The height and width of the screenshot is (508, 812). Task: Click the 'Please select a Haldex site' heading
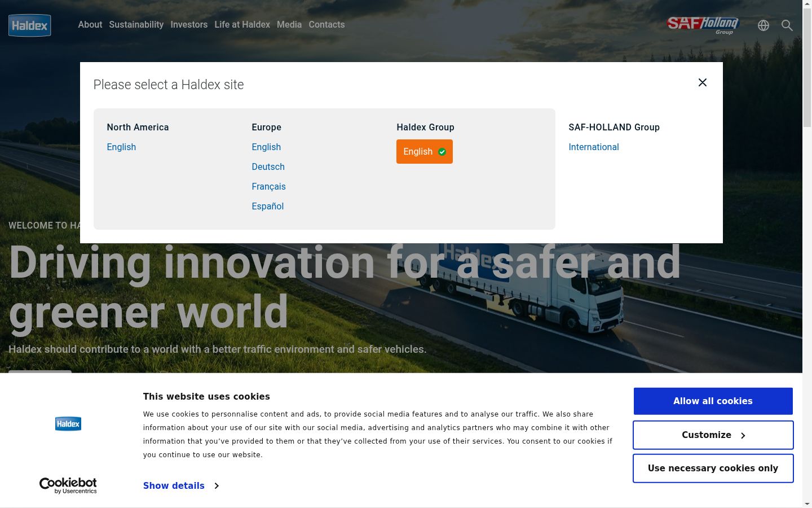169,85
